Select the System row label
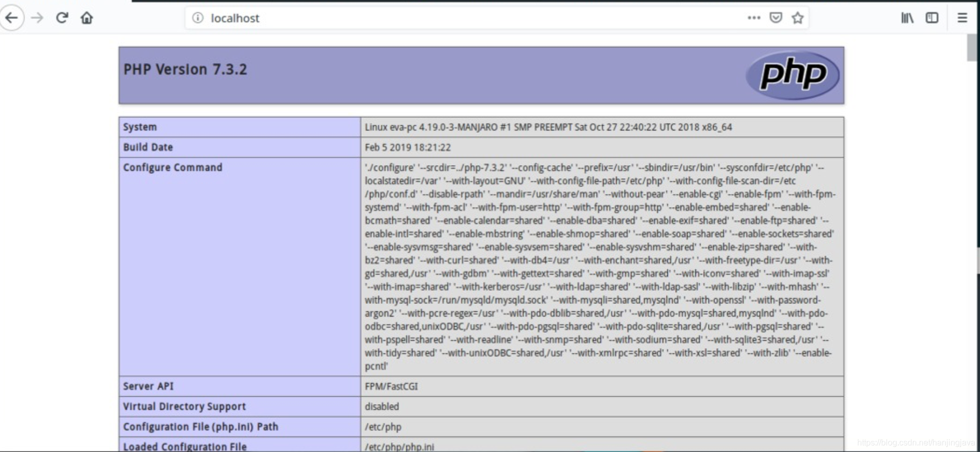Screen dimensions: 980x452 [140, 127]
